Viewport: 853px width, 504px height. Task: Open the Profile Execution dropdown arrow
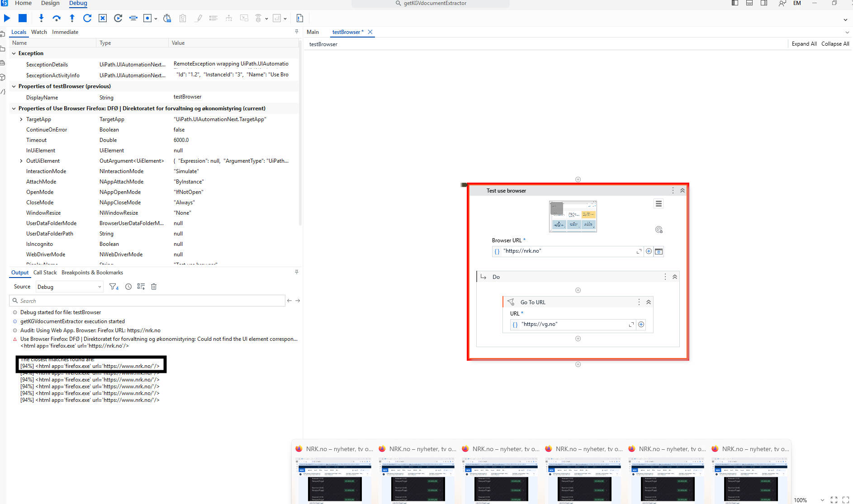pos(285,19)
